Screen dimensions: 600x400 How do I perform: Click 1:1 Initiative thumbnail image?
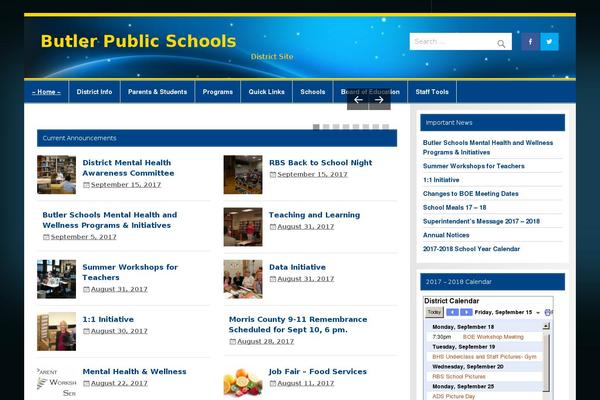[56, 331]
